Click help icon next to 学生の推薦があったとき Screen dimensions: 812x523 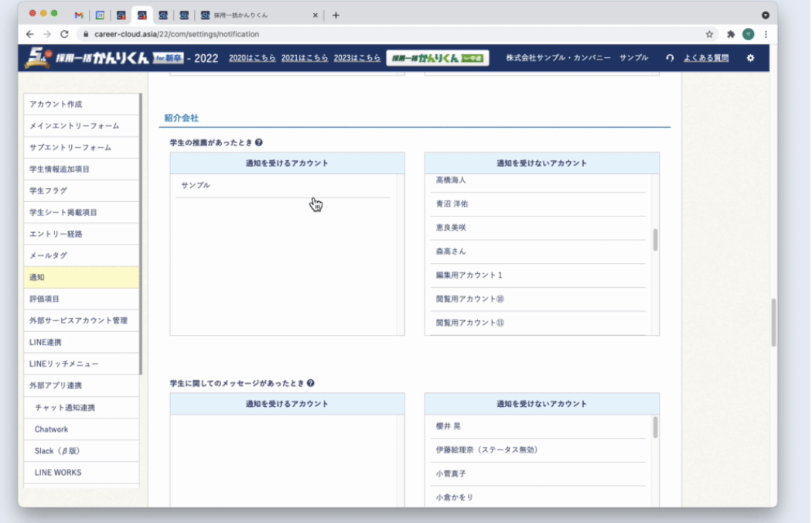(x=258, y=142)
